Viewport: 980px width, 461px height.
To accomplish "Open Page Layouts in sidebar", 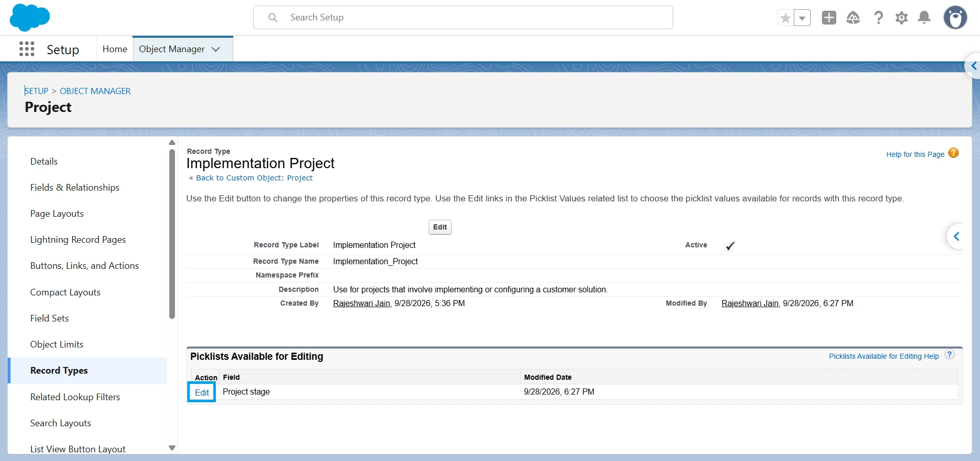I will [57, 214].
